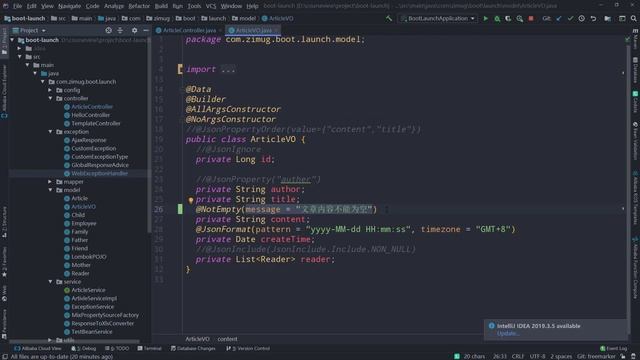This screenshot has width=640, height=360.
Task: Open the Project panel settings gear
Action: tap(134, 30)
